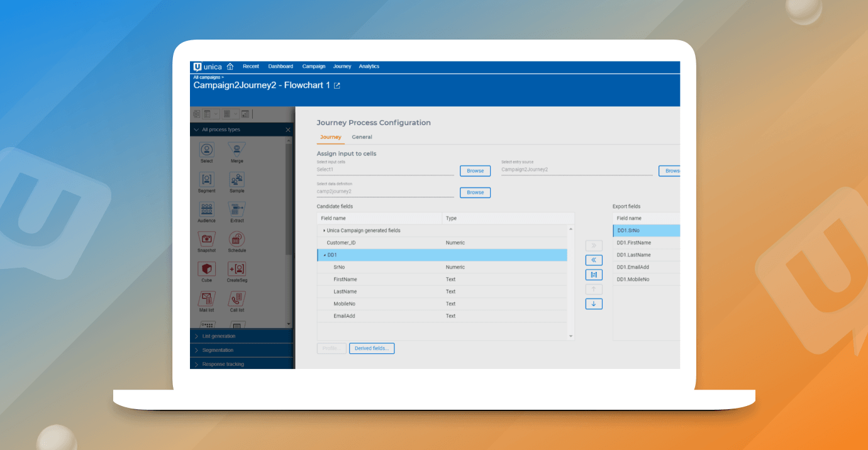Expand the Segmentation section
868x450 pixels.
tap(242, 350)
